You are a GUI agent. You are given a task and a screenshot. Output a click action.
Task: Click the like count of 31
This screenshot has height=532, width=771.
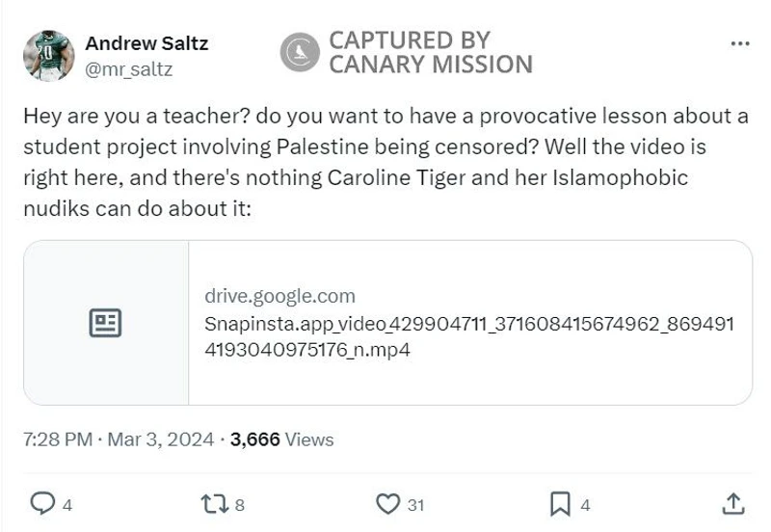tap(415, 504)
